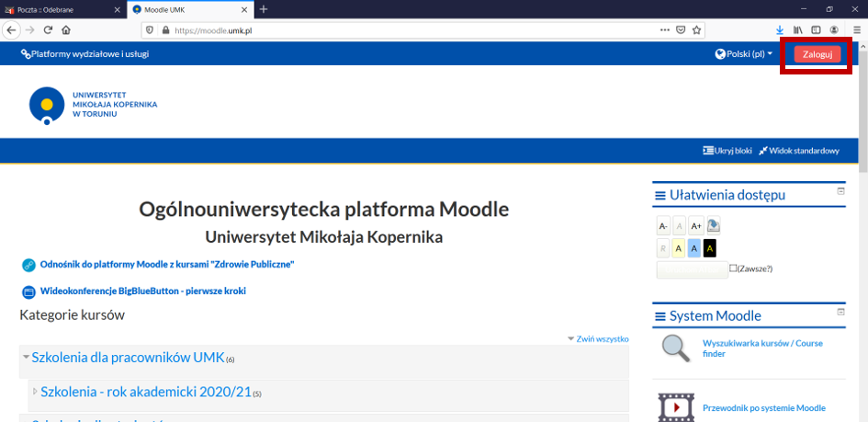
Task: Open Przewodnik po systemie Moodle link
Action: pyautogui.click(x=764, y=408)
